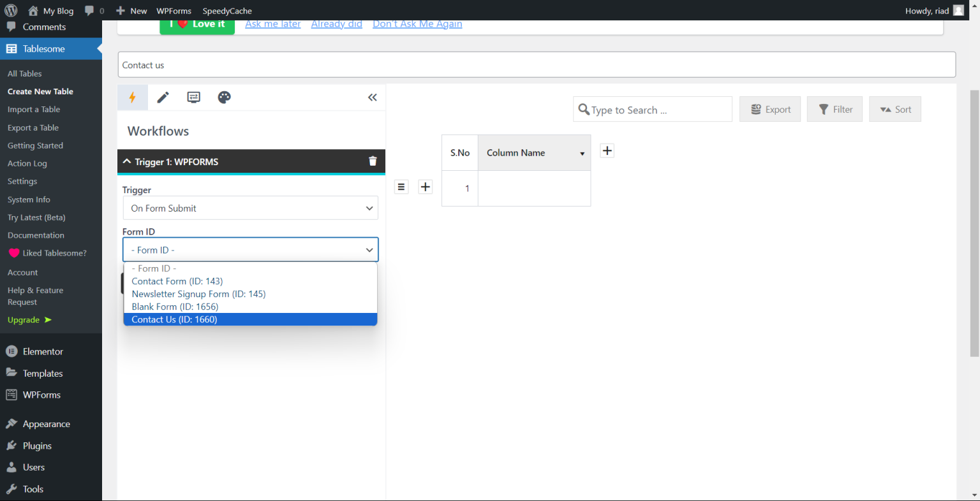Click the Comments bubble in the admin bar
The width and height of the screenshot is (980, 501).
point(94,10)
